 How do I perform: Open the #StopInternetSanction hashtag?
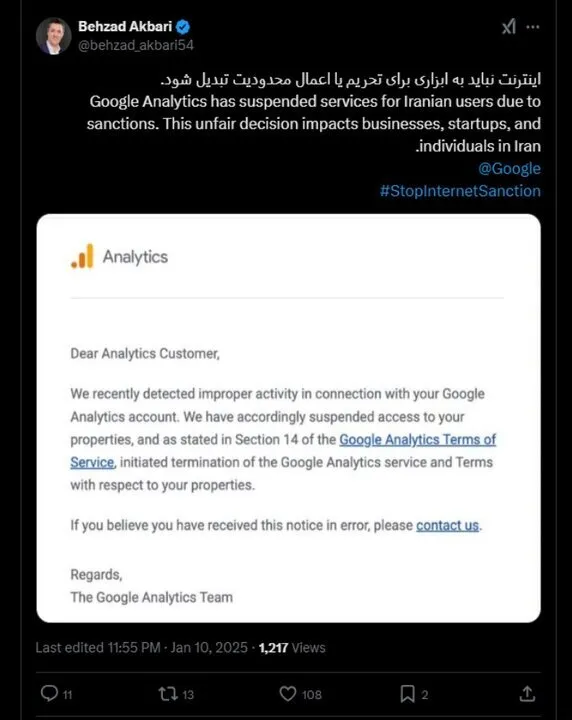(x=460, y=191)
